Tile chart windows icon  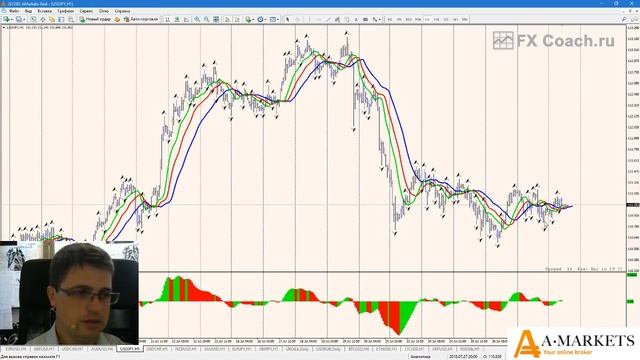(216, 19)
